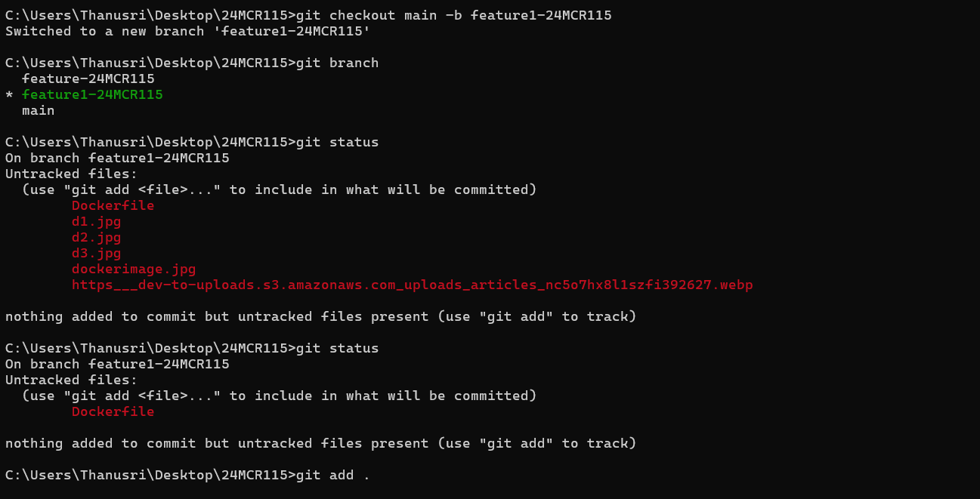Viewport: 980px width, 499px height.
Task: Click the dockerimage.jpg untracked file name
Action: 134,269
